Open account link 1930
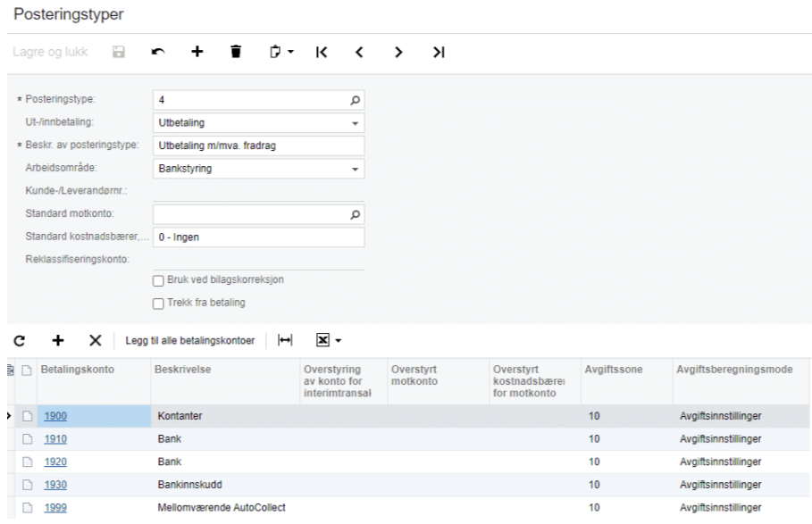Image resolution: width=812 pixels, height=524 pixels. (x=55, y=485)
